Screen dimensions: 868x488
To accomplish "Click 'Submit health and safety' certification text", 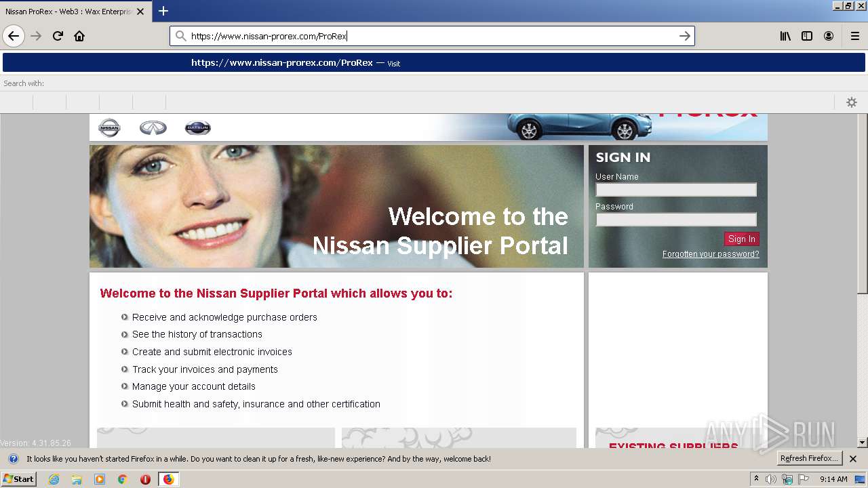I will point(256,404).
